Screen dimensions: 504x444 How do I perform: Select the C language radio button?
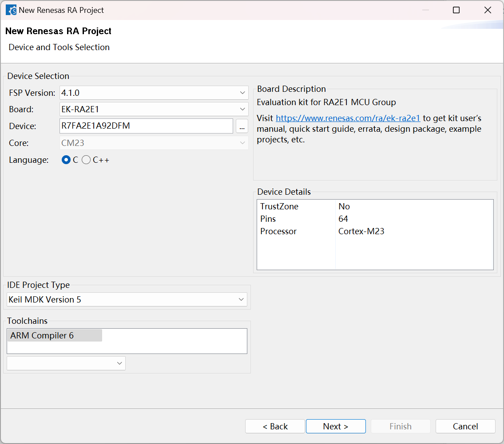tap(66, 160)
